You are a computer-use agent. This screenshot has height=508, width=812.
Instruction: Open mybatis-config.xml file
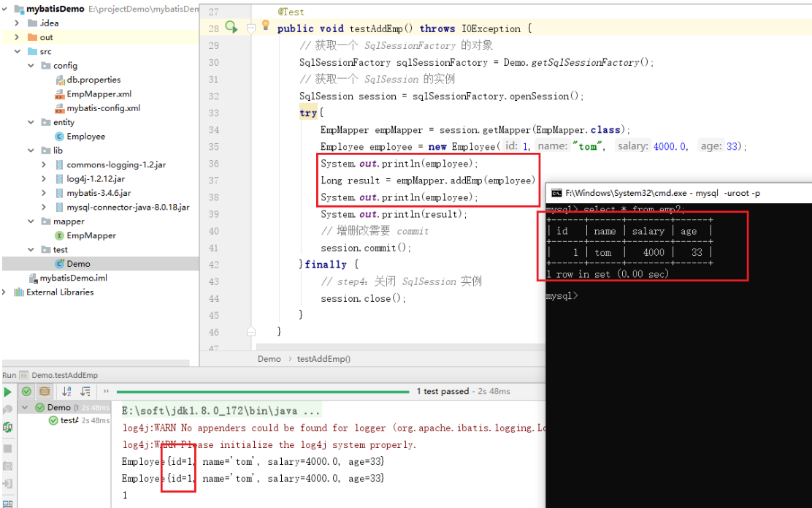[97, 108]
